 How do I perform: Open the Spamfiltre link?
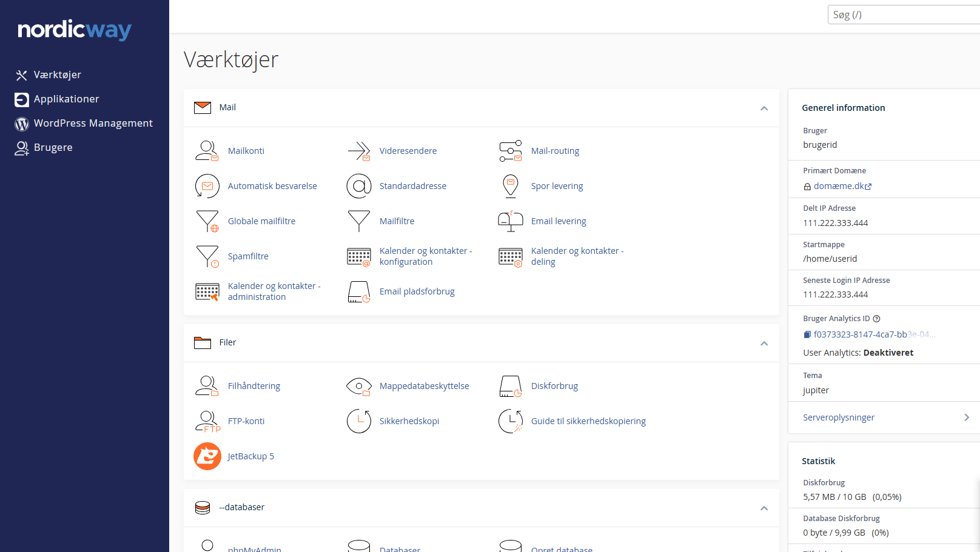pyautogui.click(x=248, y=256)
